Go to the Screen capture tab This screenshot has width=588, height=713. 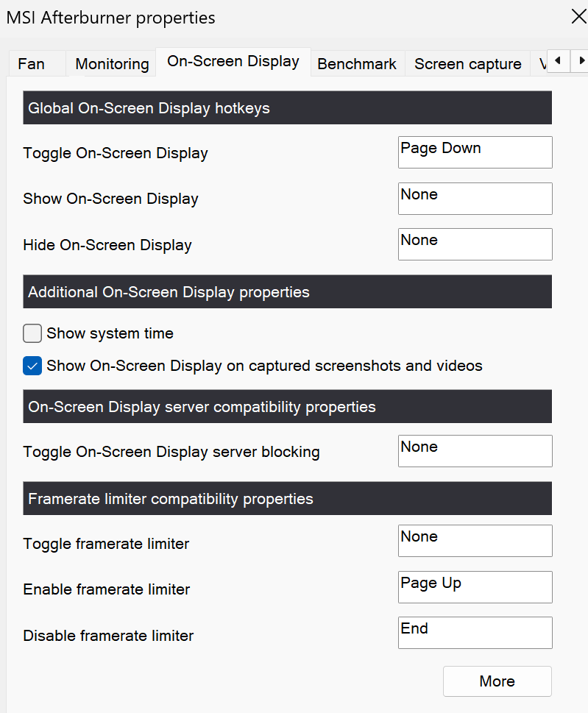tap(467, 64)
